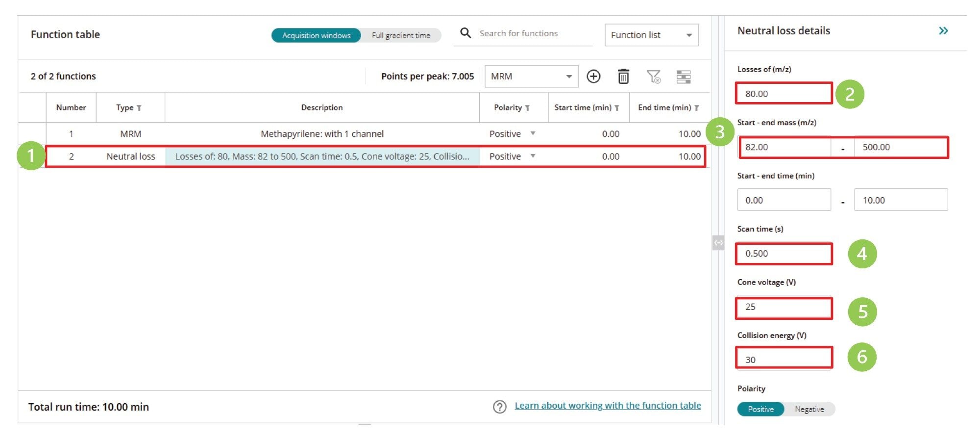Open Polarity dropdown for MRM row
The image size is (980, 441).
pos(533,133)
